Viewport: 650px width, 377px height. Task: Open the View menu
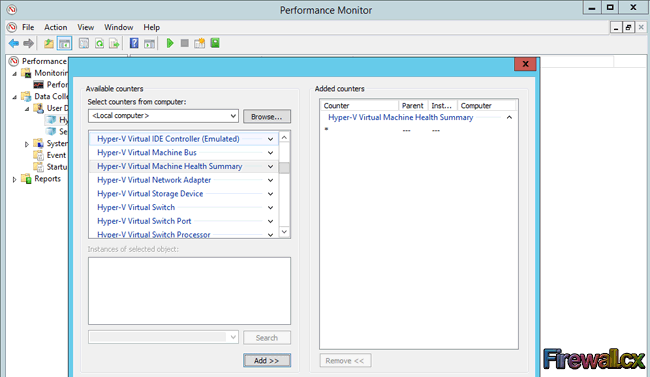pyautogui.click(x=85, y=27)
